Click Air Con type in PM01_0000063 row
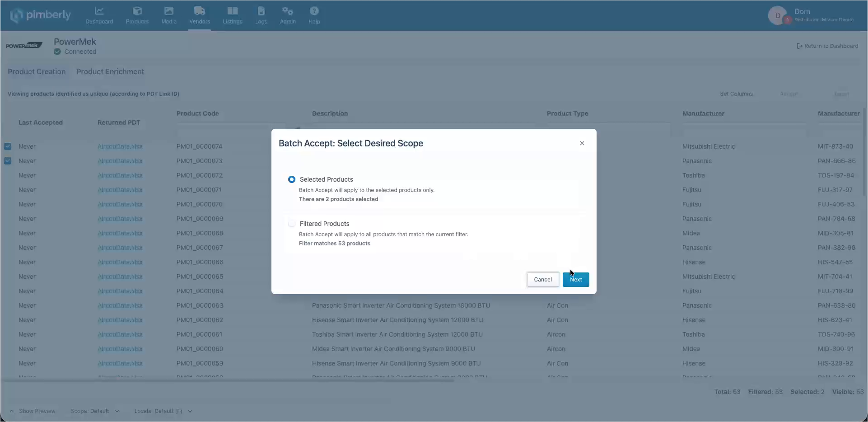Screen dimensions: 868x422 point(557,305)
